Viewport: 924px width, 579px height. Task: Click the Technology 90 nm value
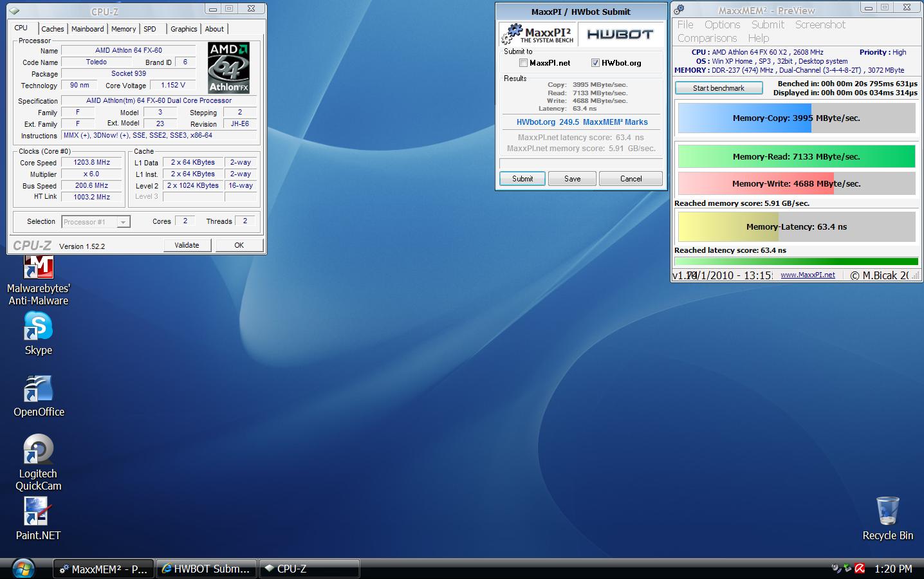[x=80, y=85]
